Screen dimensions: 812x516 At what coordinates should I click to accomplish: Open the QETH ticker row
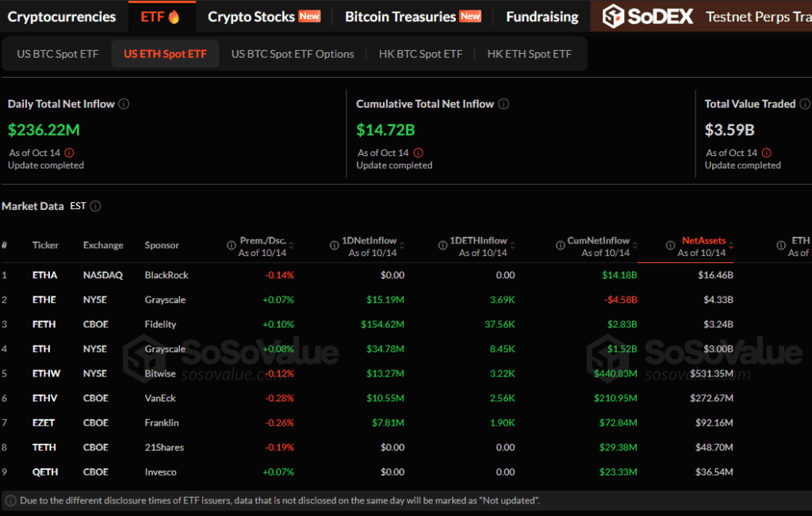45,472
